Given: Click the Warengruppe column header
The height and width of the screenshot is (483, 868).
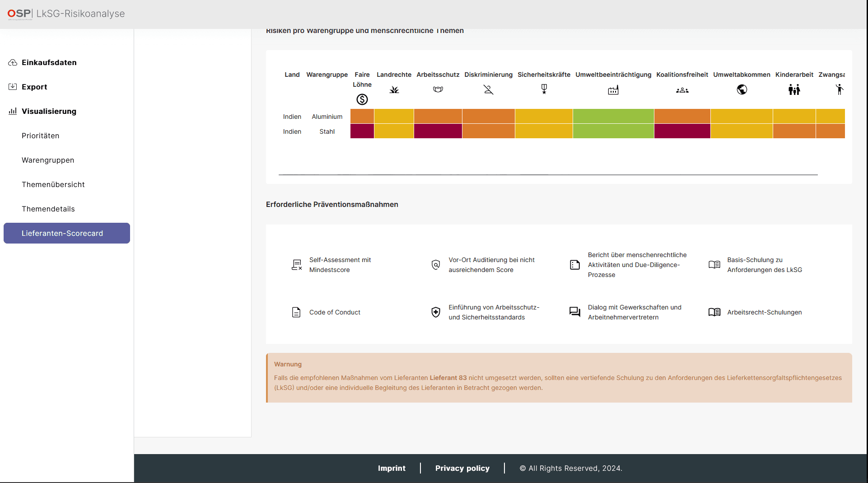Looking at the screenshot, I should pyautogui.click(x=327, y=75).
